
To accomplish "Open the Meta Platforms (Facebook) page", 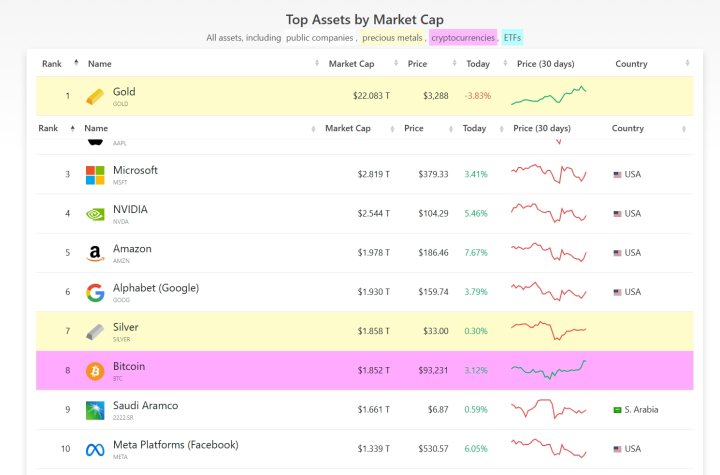I will point(176,445).
